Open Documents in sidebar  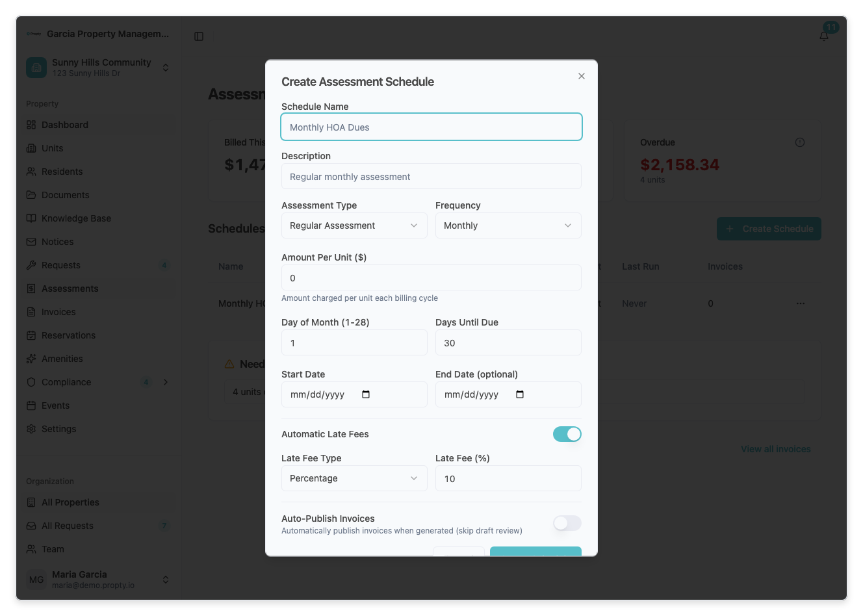99,195
